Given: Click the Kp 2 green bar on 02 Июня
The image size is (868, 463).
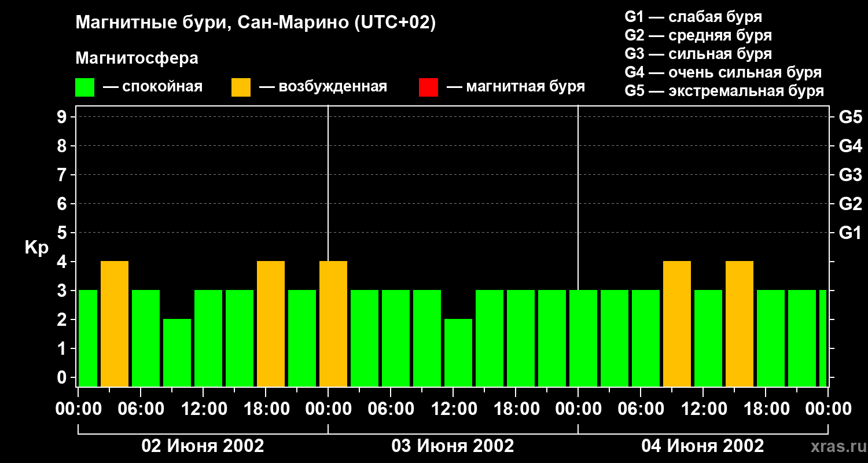Looking at the screenshot, I should [x=177, y=352].
